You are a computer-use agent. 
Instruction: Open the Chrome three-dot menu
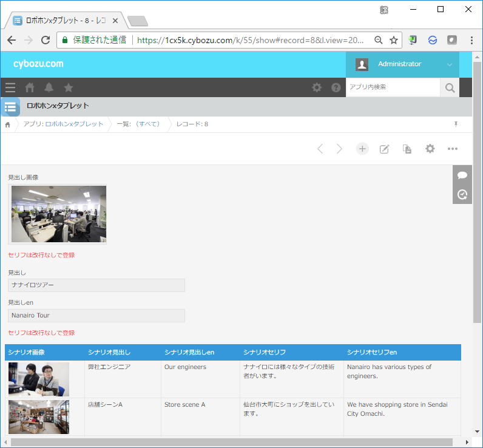tap(471, 40)
